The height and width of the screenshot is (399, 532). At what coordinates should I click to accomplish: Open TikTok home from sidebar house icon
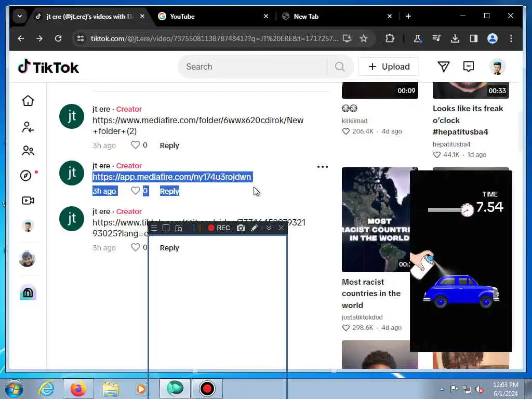pyautogui.click(x=28, y=101)
